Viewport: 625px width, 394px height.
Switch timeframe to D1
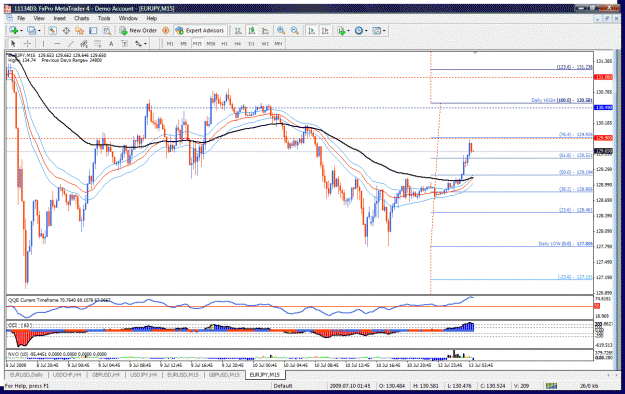[x=252, y=43]
